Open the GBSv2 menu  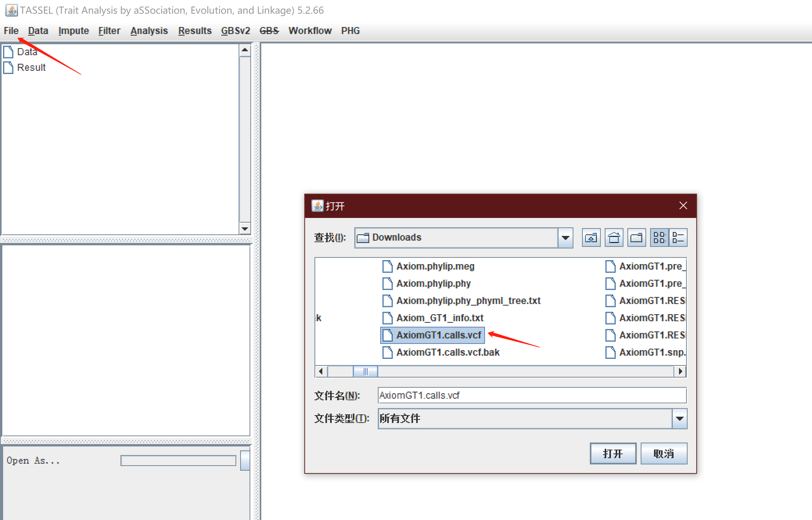click(x=235, y=31)
